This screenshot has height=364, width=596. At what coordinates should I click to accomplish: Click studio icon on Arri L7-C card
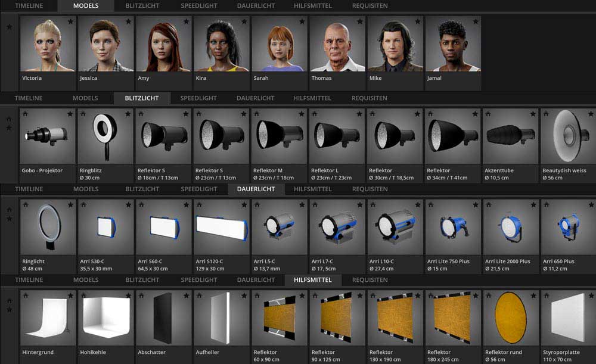click(315, 205)
